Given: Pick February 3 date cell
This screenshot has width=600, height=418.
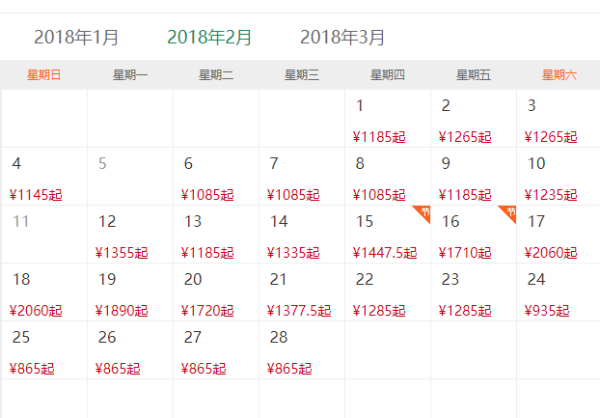Looking at the screenshot, I should [558, 119].
